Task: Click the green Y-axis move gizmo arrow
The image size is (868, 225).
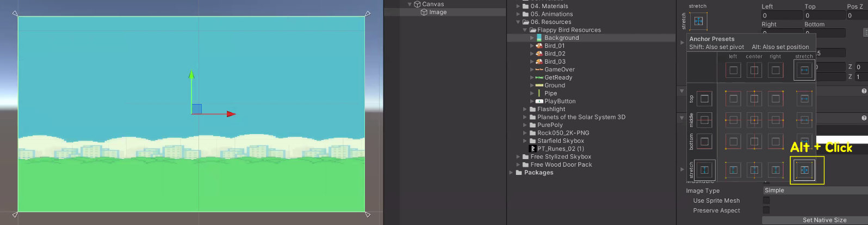Action: [x=191, y=75]
